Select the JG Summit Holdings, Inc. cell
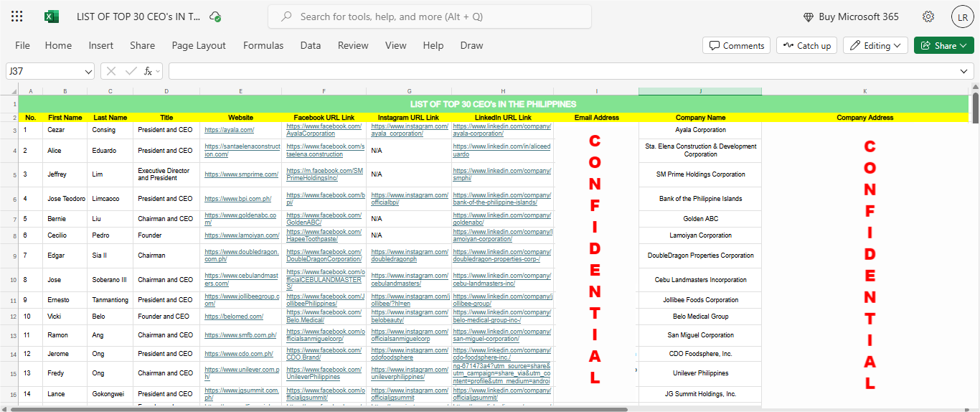980x412 pixels. point(700,394)
